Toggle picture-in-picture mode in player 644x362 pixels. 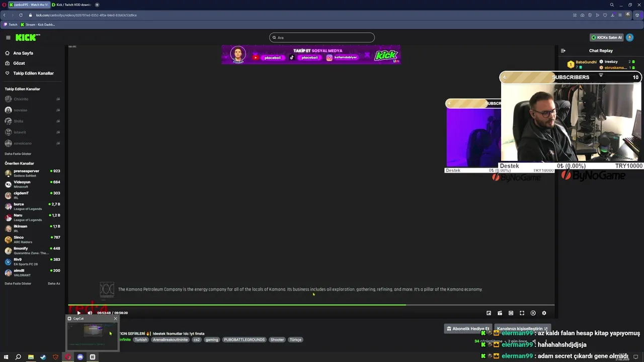click(489, 313)
